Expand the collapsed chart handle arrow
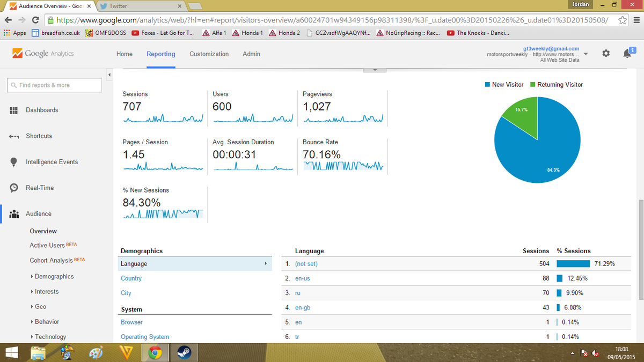This screenshot has height=362, width=644. pyautogui.click(x=375, y=70)
